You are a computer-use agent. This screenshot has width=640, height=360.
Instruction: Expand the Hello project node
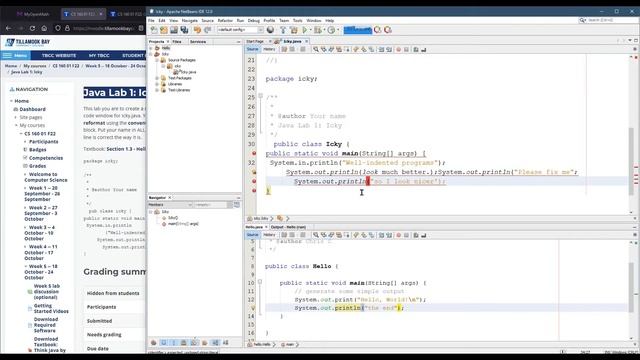151,48
